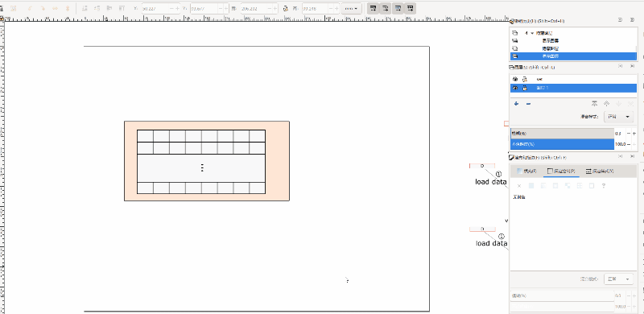Increase width value with the plus stepper
The width and height of the screenshot is (644, 314).
click(275, 8)
